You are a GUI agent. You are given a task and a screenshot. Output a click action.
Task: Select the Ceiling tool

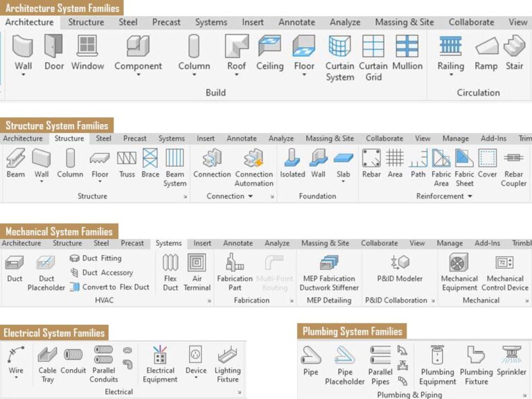[269, 52]
